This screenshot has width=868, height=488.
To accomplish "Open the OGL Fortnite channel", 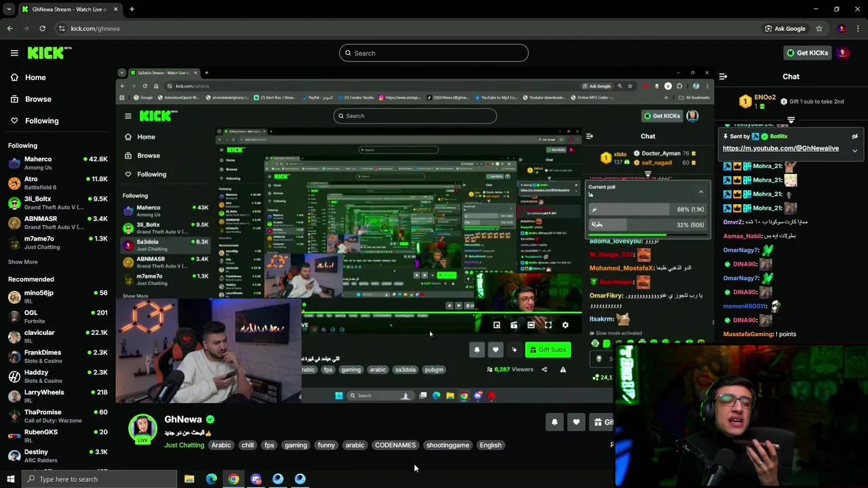I will click(58, 317).
